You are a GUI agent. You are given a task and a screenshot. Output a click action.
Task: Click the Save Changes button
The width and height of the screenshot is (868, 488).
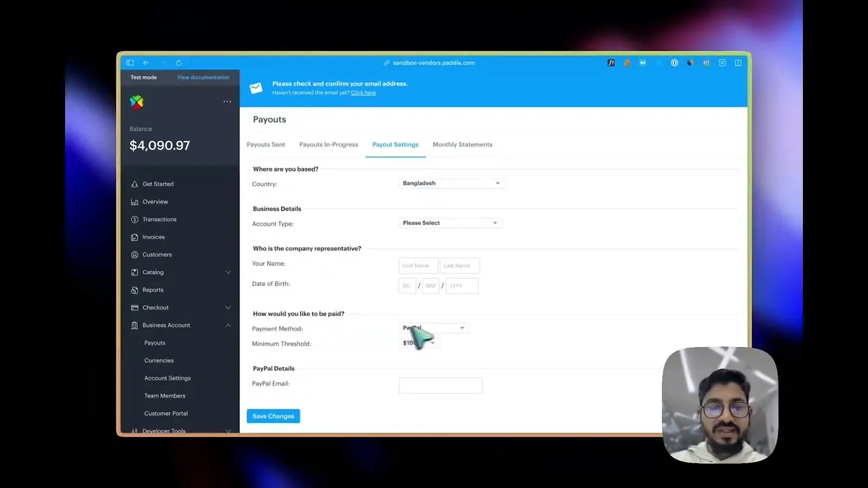pyautogui.click(x=273, y=416)
